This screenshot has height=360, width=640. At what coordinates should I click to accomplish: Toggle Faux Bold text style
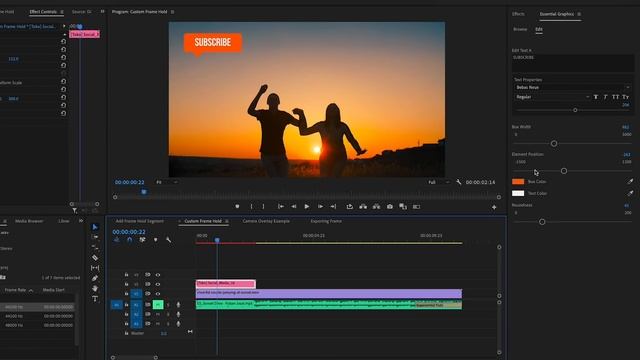pos(596,97)
